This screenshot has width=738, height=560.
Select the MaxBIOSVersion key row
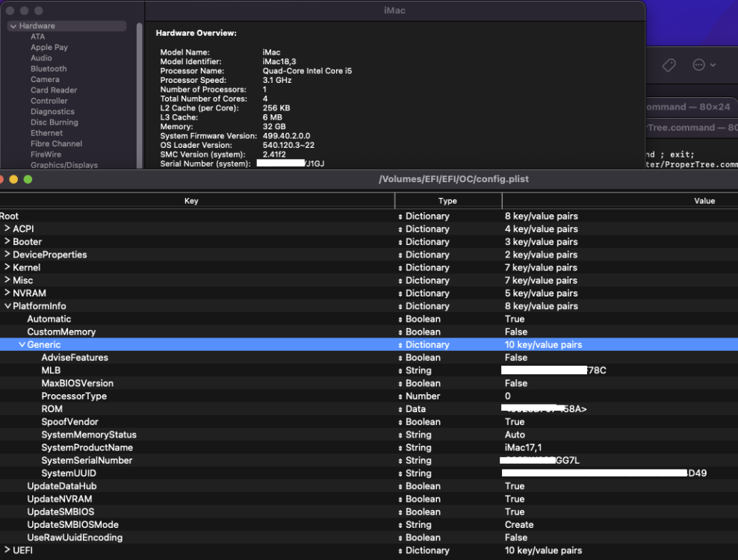77,384
